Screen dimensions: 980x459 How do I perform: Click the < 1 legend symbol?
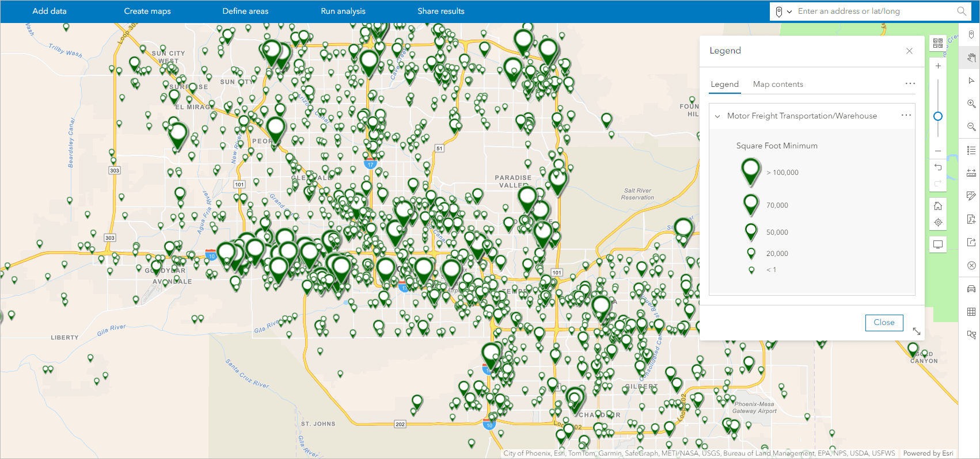(x=751, y=270)
